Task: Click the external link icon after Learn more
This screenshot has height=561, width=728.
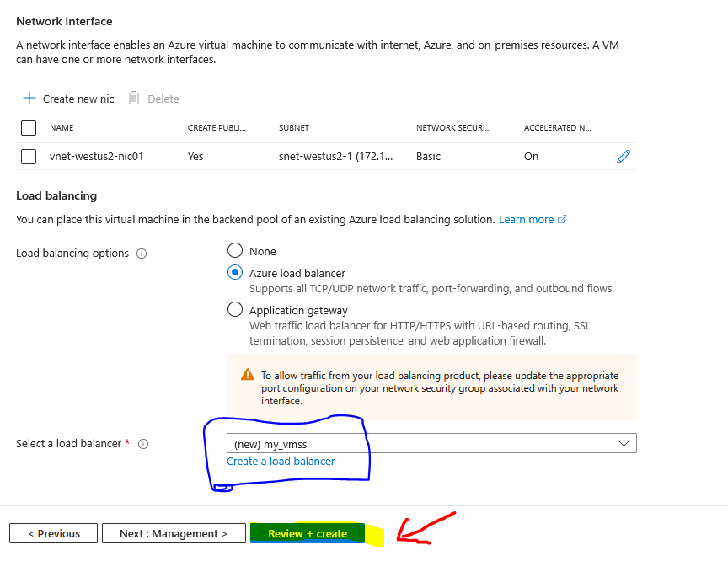Action: pos(562,219)
